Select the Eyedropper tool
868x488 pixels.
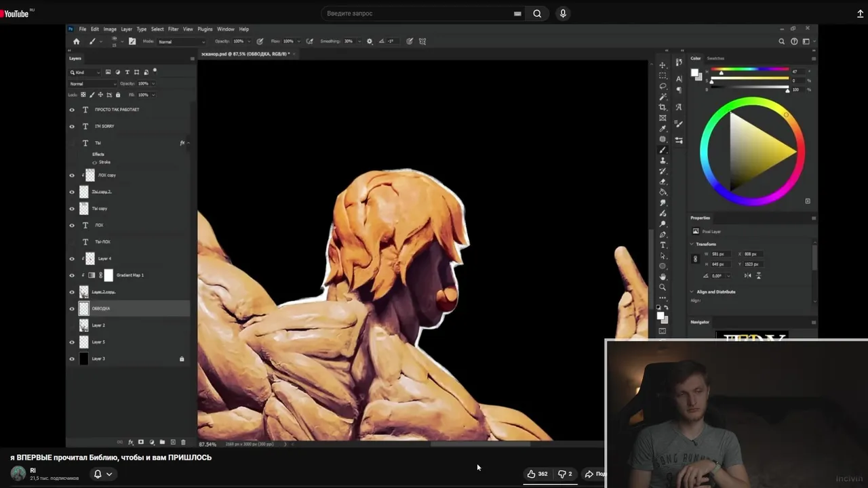(x=663, y=129)
